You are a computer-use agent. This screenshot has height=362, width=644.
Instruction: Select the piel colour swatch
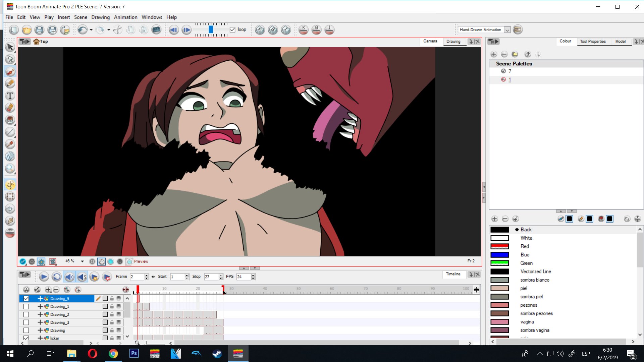(x=499, y=288)
